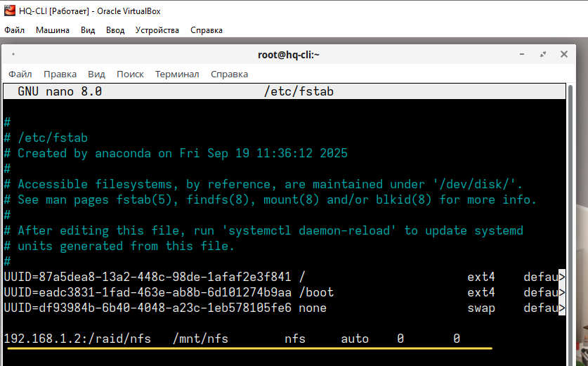Click the UUID=87a5dea8 root entry

click(148, 277)
